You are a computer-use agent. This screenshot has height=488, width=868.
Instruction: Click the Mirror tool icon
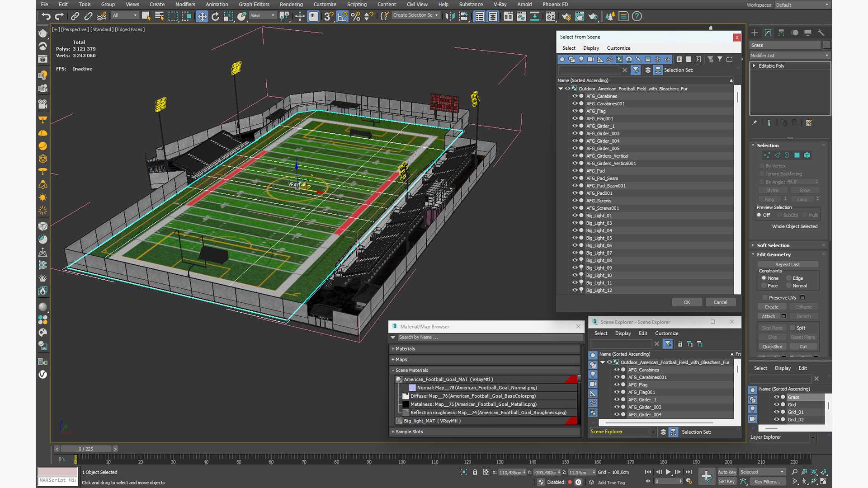pos(450,17)
